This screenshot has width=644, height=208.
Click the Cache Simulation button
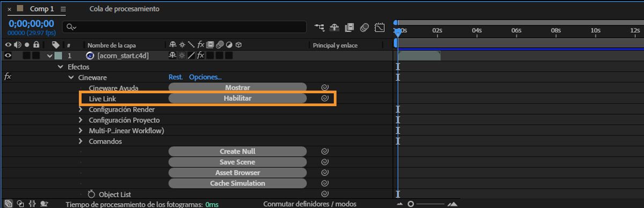pyautogui.click(x=237, y=183)
